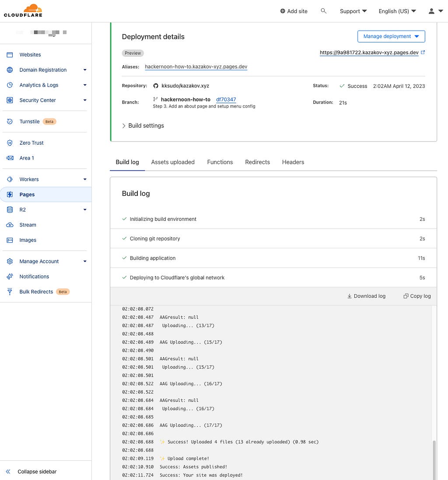The width and height of the screenshot is (448, 480).
Task: Click the user account icon
Action: tap(431, 11)
